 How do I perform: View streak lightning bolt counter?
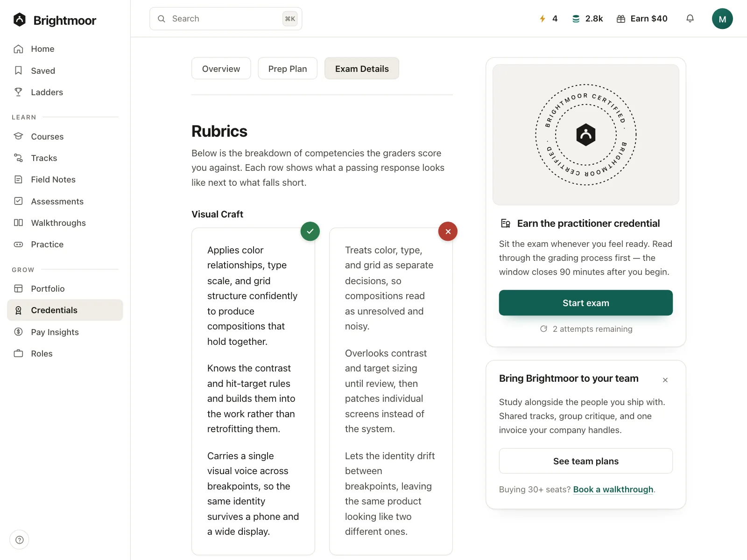click(548, 19)
